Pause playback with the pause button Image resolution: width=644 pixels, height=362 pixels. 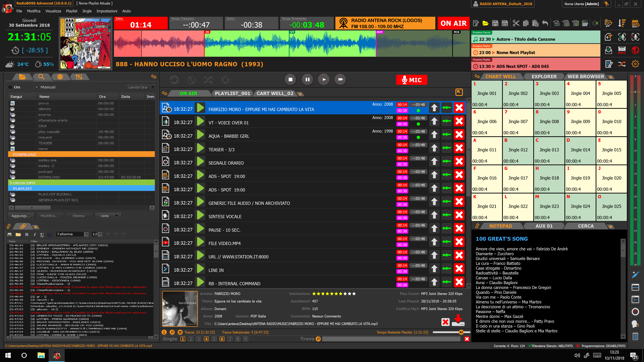tap(307, 79)
